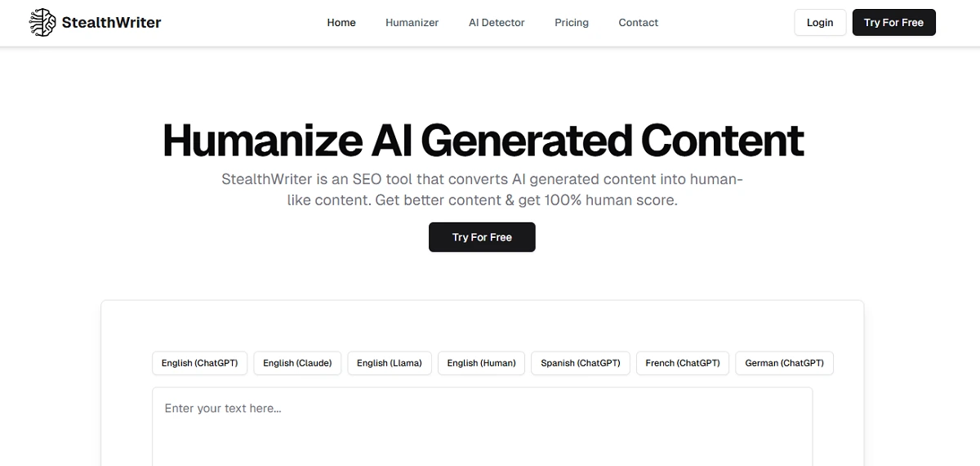Select the Spanish (ChatGPT) language button
Image resolution: width=980 pixels, height=466 pixels.
coord(581,363)
